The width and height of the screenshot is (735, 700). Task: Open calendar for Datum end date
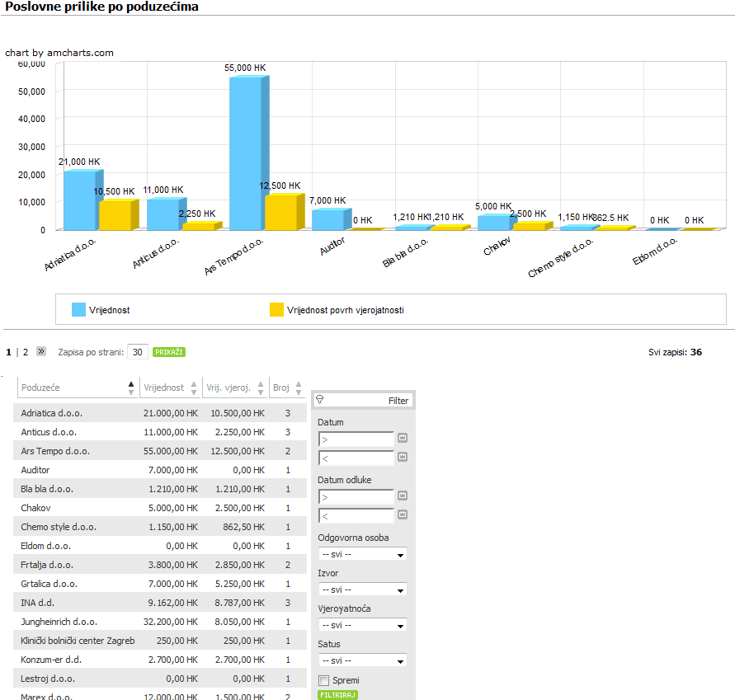(403, 457)
